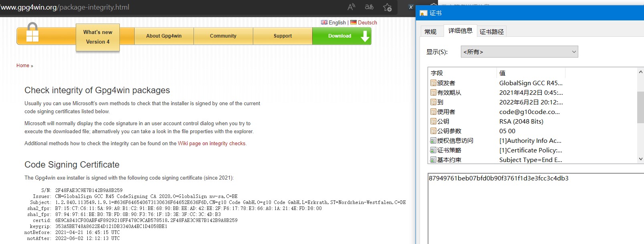Viewport: 644px width, 244px height.
Task: Switch to the 详细信息 tab
Action: pyautogui.click(x=460, y=30)
